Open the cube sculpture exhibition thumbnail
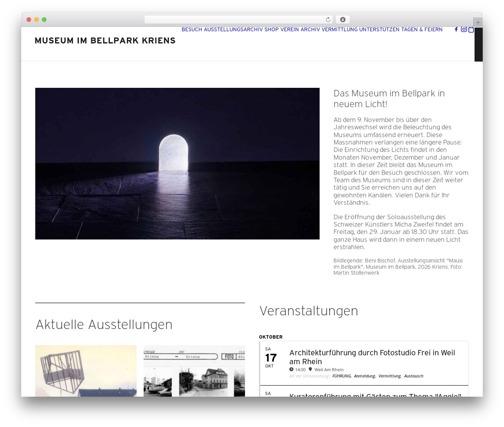This screenshot has height=427, width=504. (x=86, y=371)
